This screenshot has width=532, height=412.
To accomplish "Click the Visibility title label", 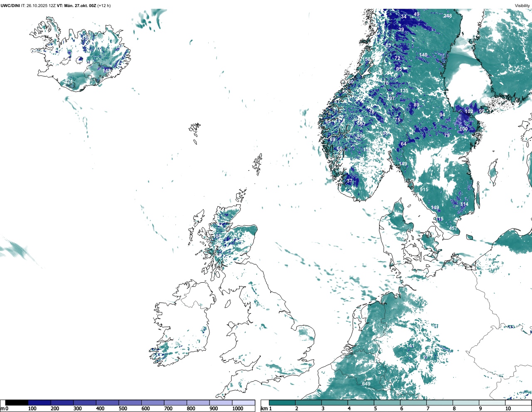I will point(522,5).
